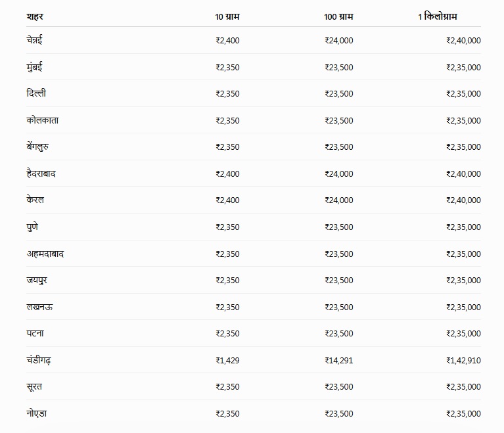Viewport: 504px width, 433px height.
Task: Select the जयपुर city name
Action: click(37, 281)
